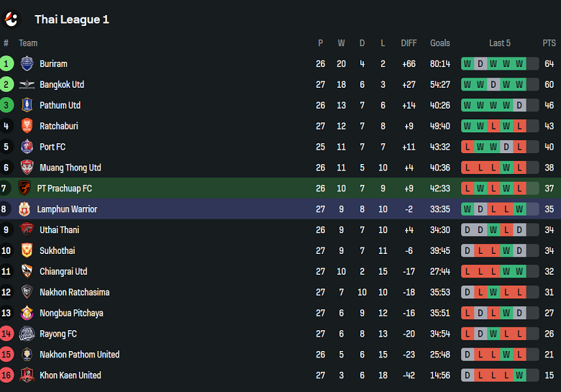The width and height of the screenshot is (561, 392).
Task: Sort table by DIFF column header
Action: coord(409,43)
